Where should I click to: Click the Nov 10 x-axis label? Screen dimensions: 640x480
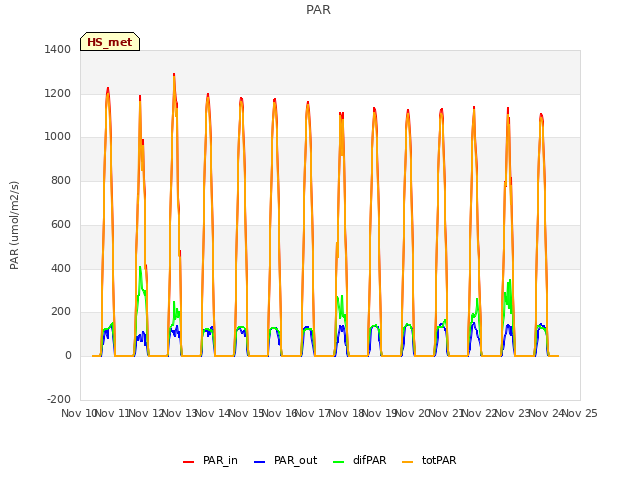point(78,413)
